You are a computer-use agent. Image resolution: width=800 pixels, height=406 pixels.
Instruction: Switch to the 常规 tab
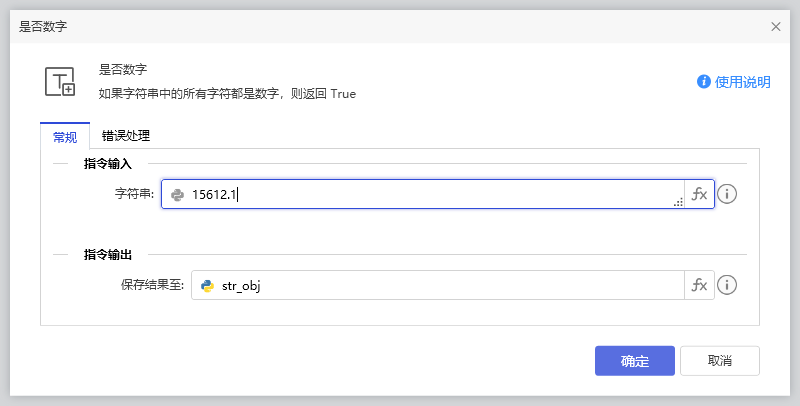coord(65,136)
